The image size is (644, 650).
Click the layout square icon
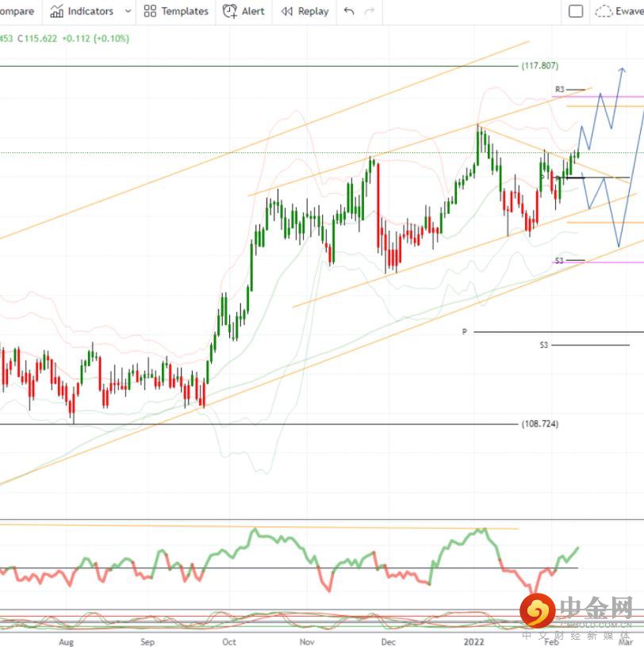(575, 11)
